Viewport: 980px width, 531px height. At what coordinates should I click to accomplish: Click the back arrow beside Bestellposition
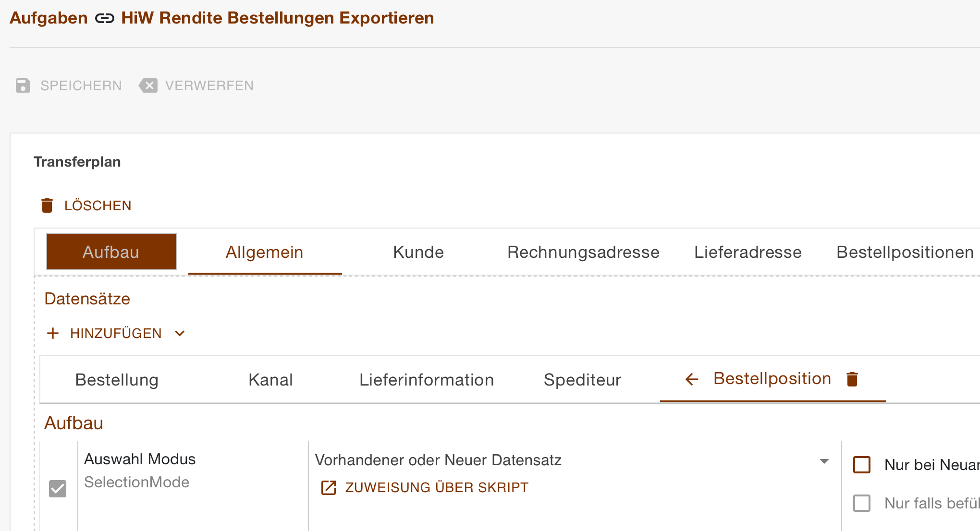click(x=692, y=379)
